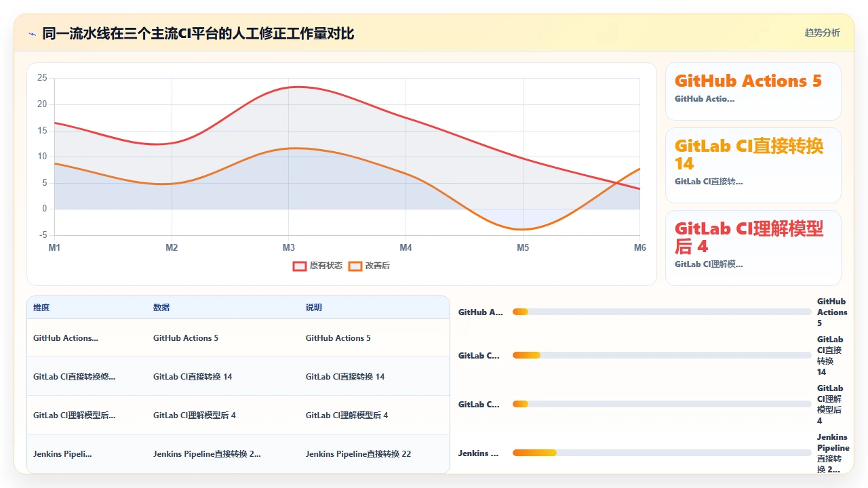Select GitHub Actions 5 in the 说明 column
The width and height of the screenshot is (868, 488).
(338, 338)
